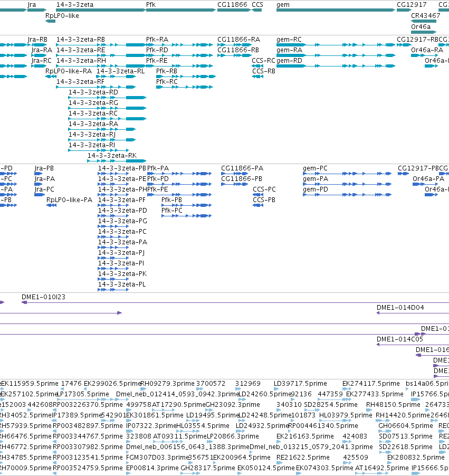
Task: Click protein Pfk-PC label
Action: 172,211
